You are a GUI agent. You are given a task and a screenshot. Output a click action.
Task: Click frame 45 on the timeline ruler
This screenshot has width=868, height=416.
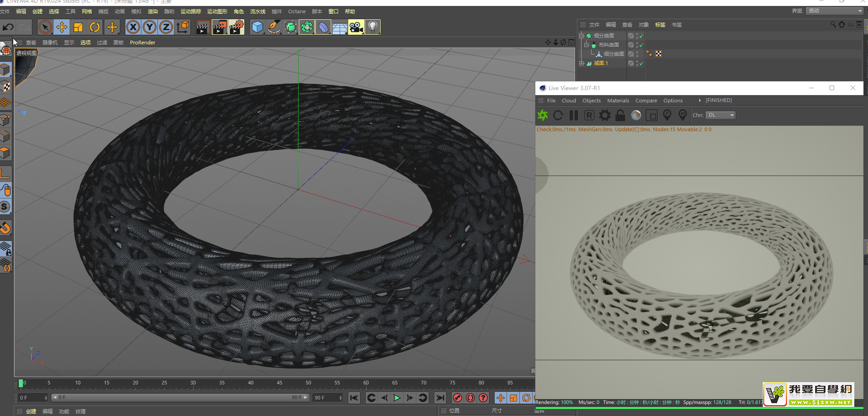tap(280, 383)
